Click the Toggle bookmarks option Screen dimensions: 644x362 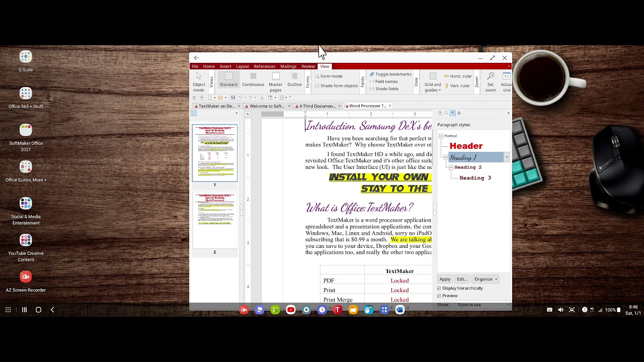[x=390, y=74]
